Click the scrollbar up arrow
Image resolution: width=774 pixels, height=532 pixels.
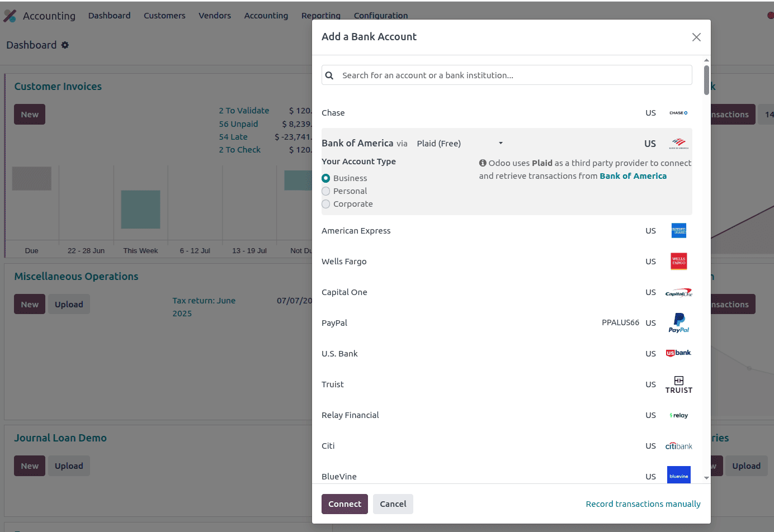(x=706, y=60)
